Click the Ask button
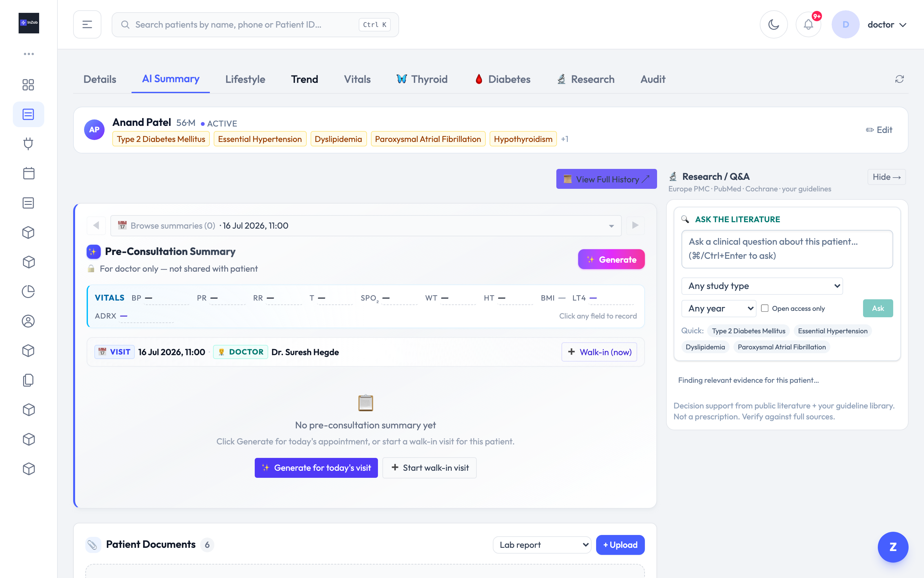This screenshot has width=924, height=578. click(878, 308)
